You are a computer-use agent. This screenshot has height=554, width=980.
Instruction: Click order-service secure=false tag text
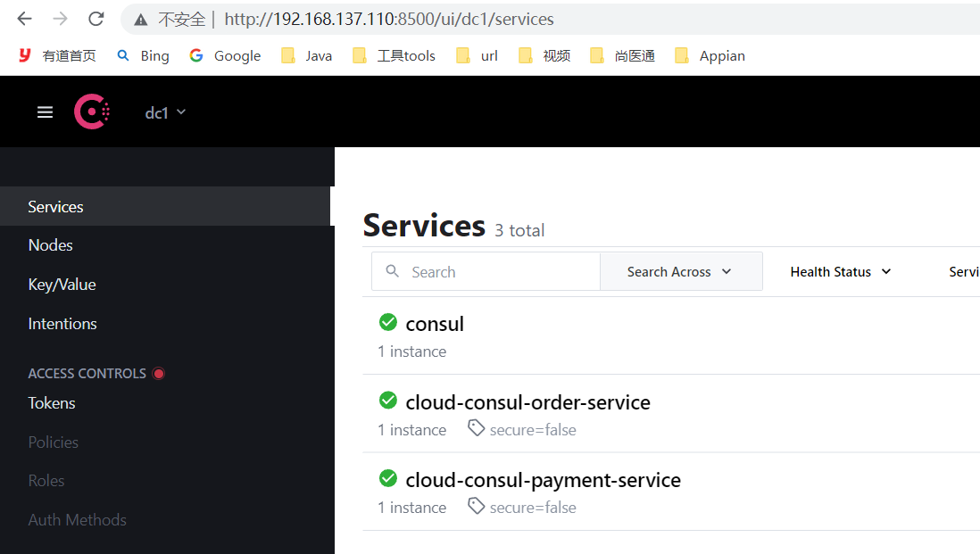(x=533, y=430)
